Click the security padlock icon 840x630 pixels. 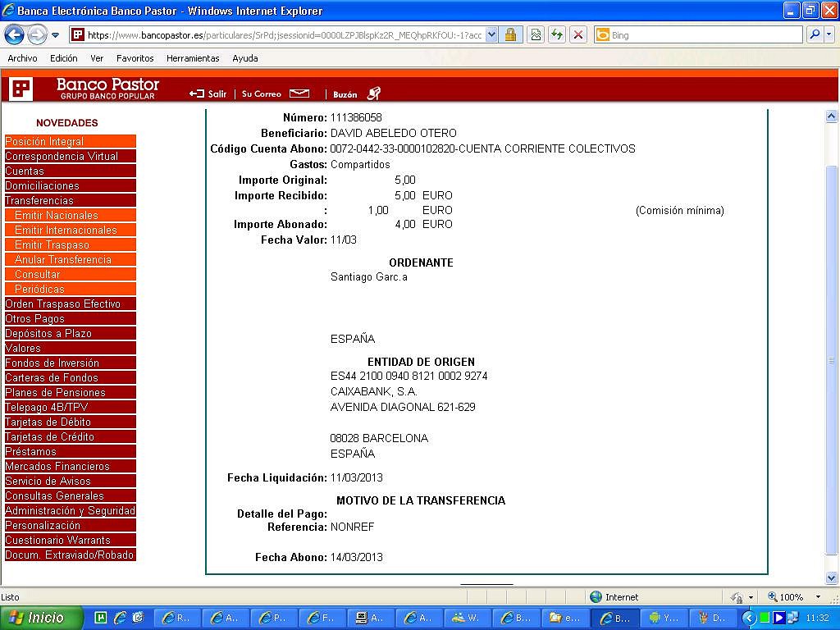510,35
